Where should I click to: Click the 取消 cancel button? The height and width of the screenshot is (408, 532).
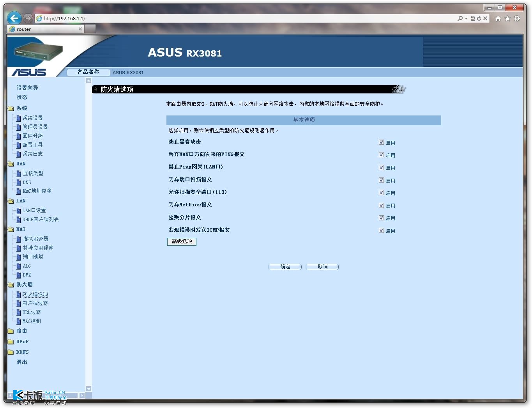(323, 267)
